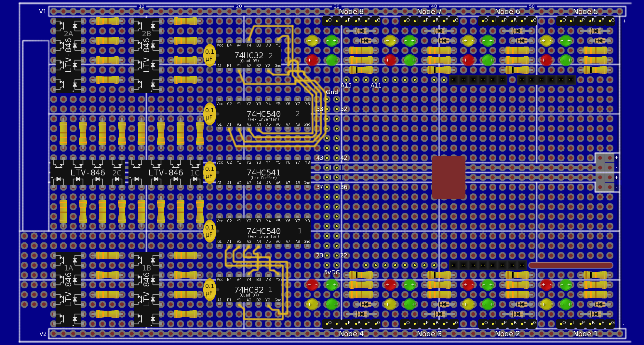This screenshot has height=345, width=644.
Task: Click the Node 7 label
Action: point(429,12)
